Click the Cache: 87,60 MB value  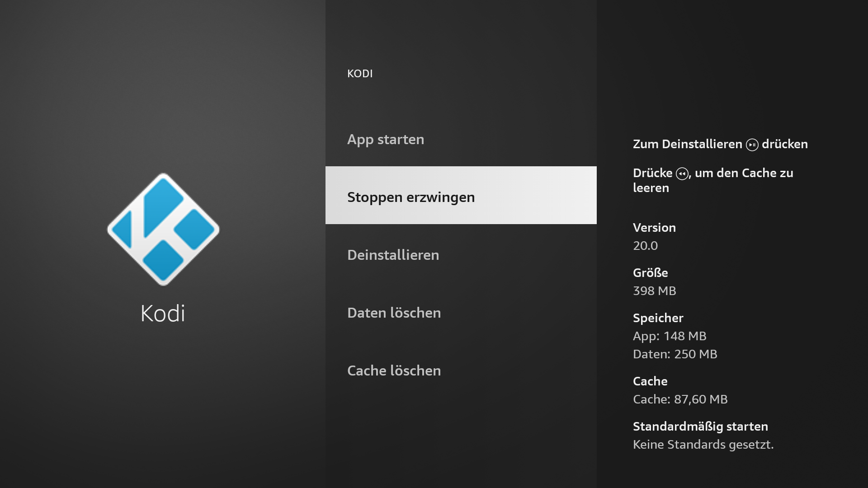pos(680,399)
